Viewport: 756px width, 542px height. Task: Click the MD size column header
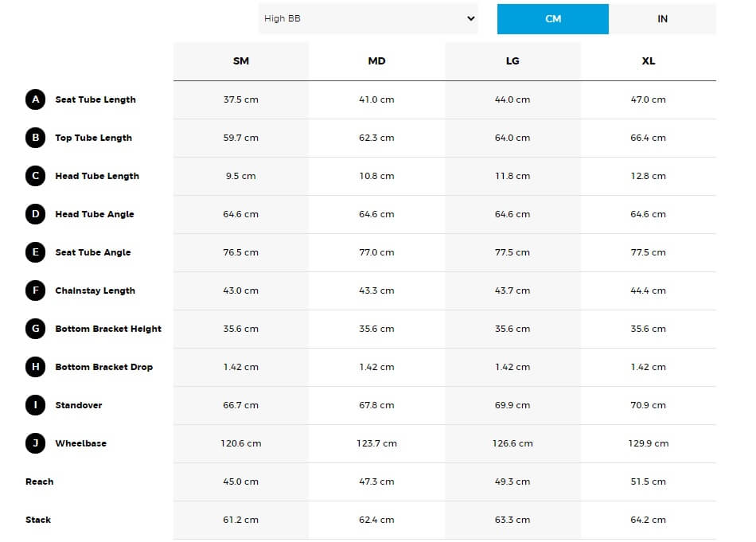tap(377, 61)
